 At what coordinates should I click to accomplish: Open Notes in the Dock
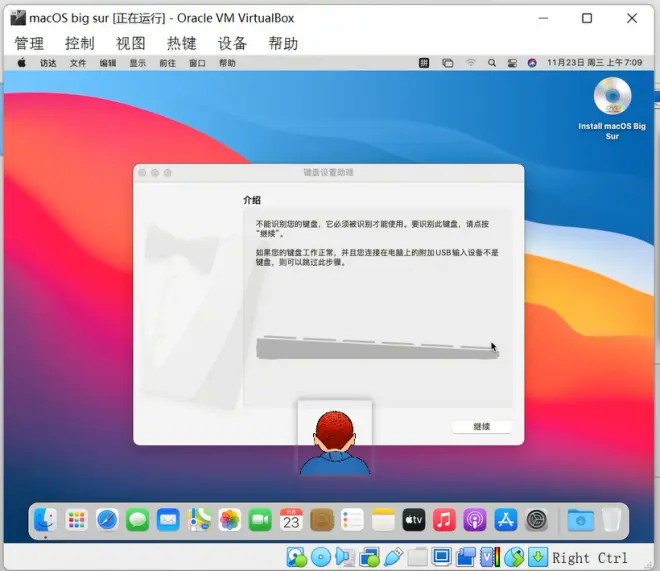(383, 520)
